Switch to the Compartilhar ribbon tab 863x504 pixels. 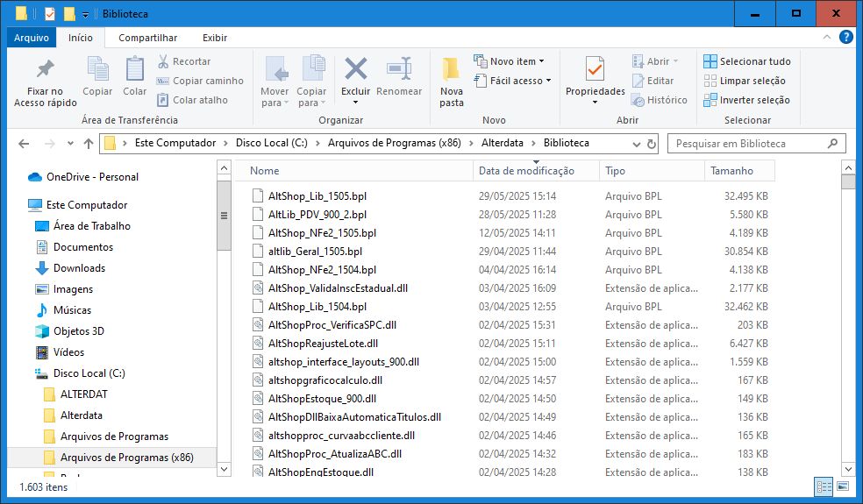(147, 38)
